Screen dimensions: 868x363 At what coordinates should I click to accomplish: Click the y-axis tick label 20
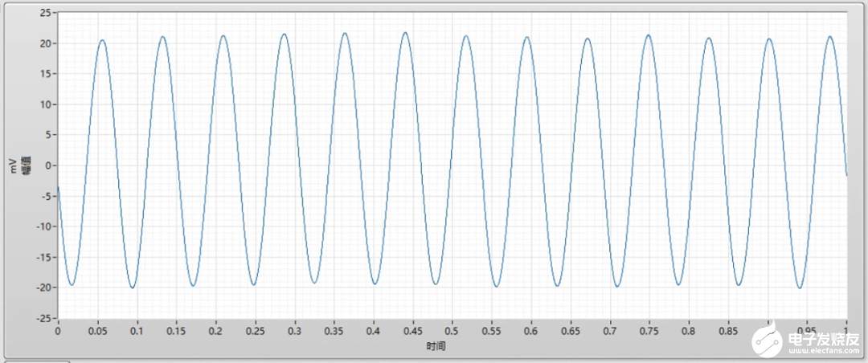point(45,43)
